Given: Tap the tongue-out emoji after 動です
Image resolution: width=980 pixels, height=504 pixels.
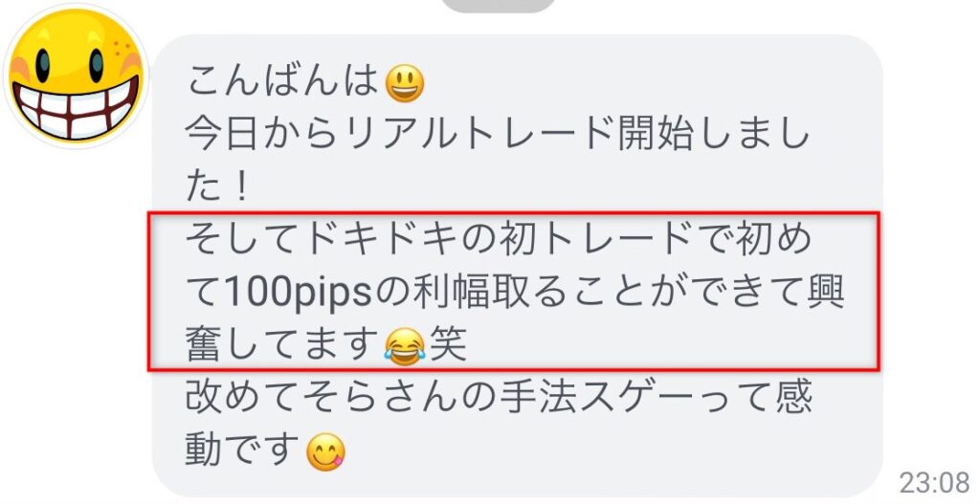Looking at the screenshot, I should pos(325,451).
